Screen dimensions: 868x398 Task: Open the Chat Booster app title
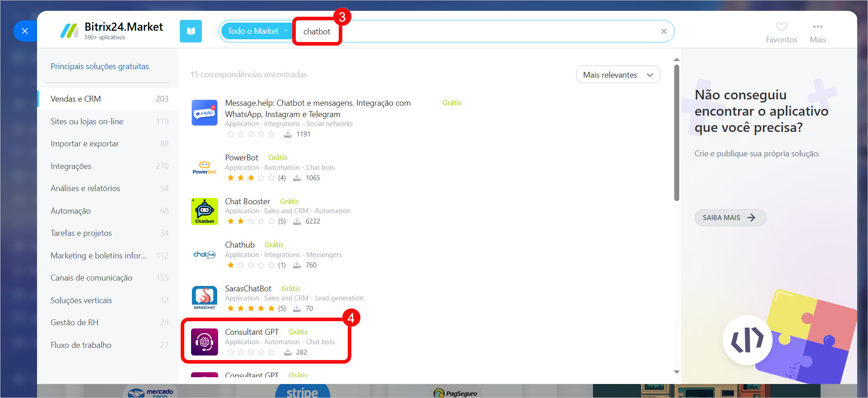coord(247,201)
